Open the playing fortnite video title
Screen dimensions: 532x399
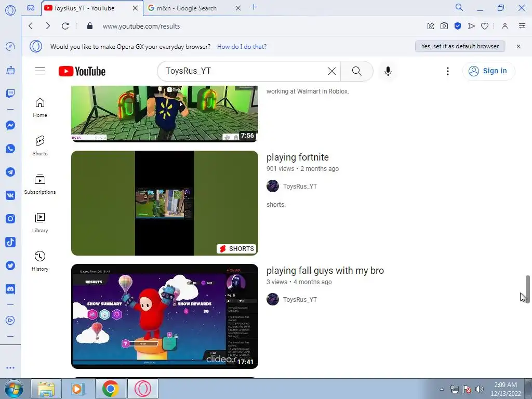(298, 157)
